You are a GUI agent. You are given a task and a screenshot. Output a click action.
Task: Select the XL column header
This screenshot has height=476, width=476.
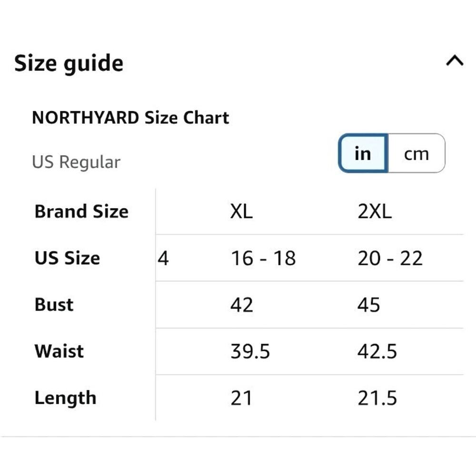[242, 211]
